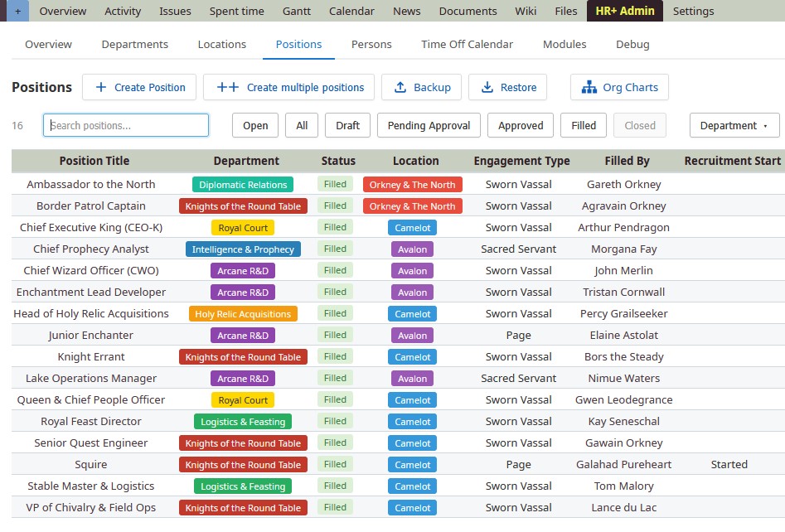The width and height of the screenshot is (785, 532).
Task: Toggle the Open status filter
Action: click(255, 126)
